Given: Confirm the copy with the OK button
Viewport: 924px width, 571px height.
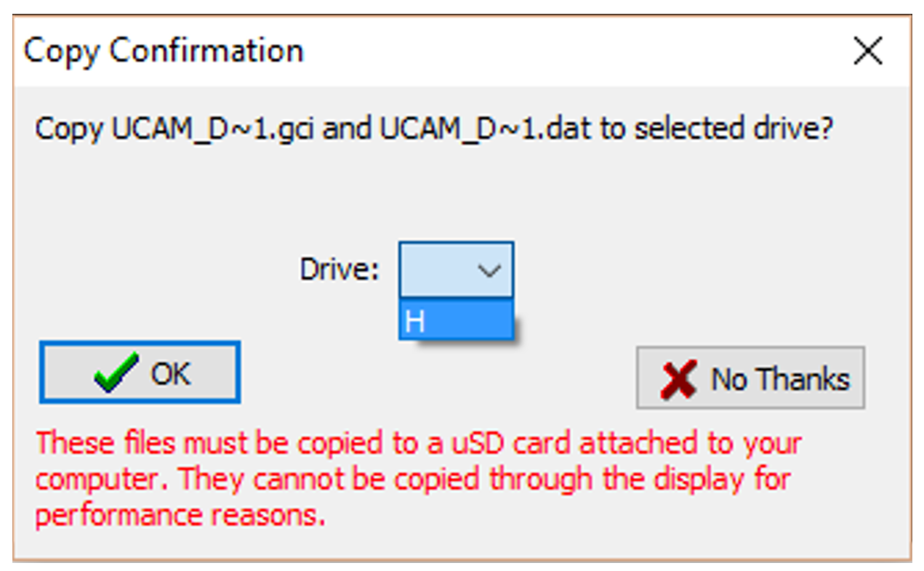Looking at the screenshot, I should 140,373.
